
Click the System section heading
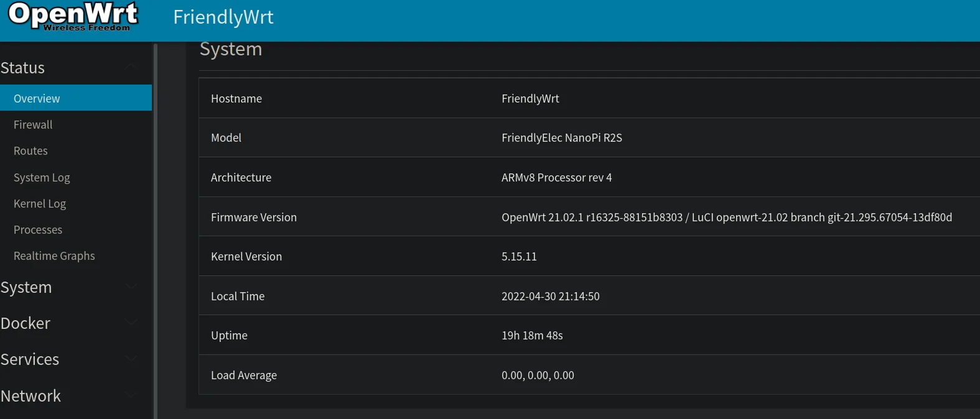pos(231,49)
